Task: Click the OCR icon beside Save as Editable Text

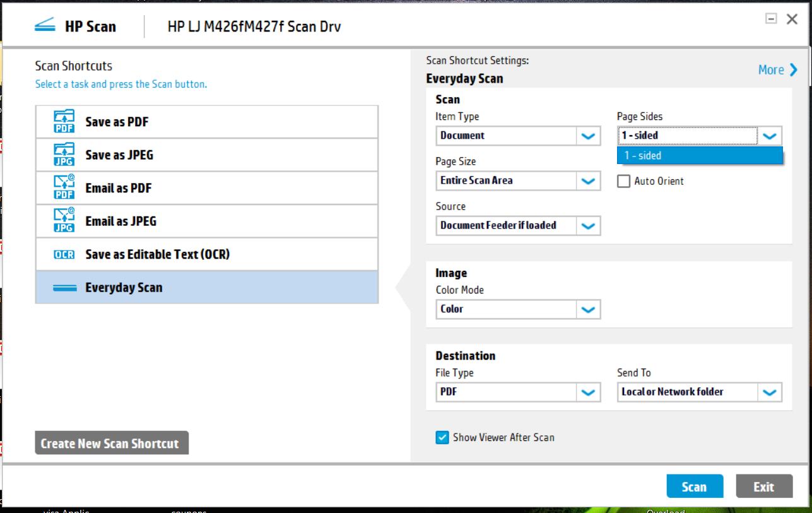Action: click(x=64, y=254)
